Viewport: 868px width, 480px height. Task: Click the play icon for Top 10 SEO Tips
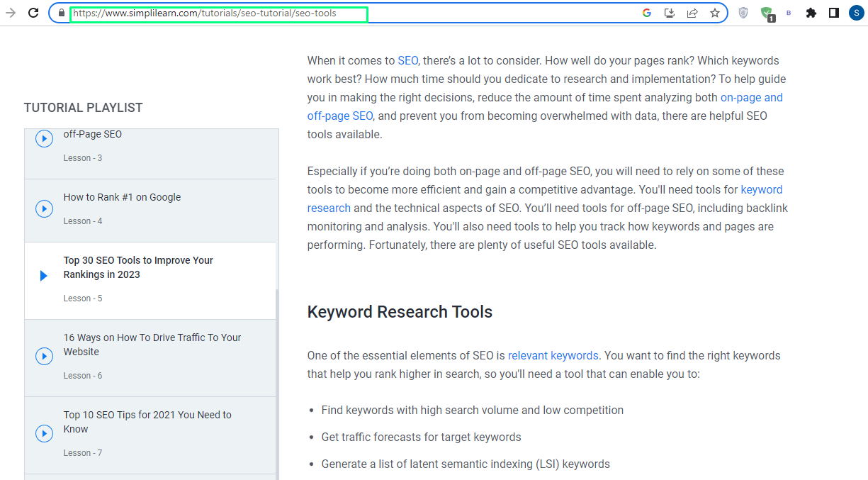pos(44,433)
